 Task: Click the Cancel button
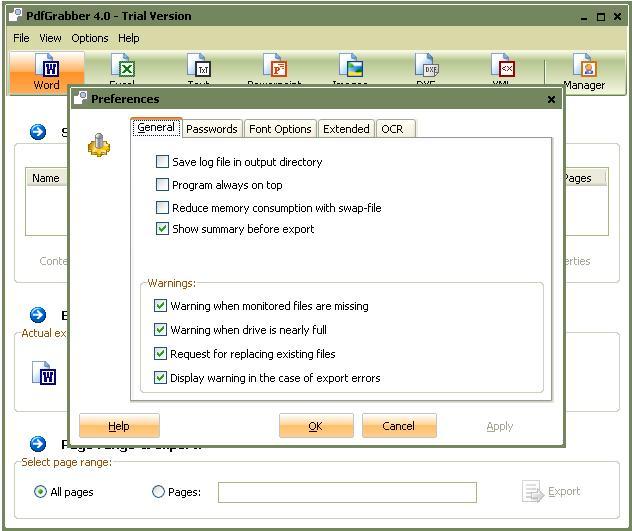pyautogui.click(x=399, y=426)
